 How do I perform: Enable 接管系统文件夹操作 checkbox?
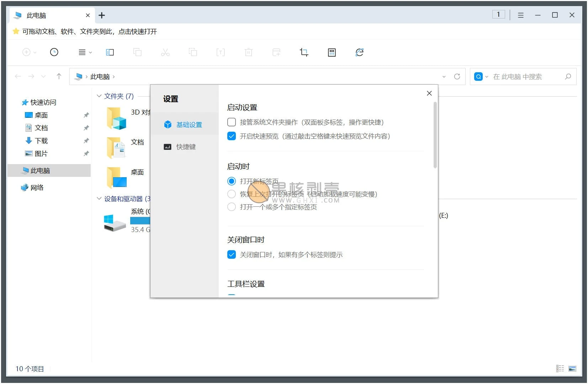point(232,122)
